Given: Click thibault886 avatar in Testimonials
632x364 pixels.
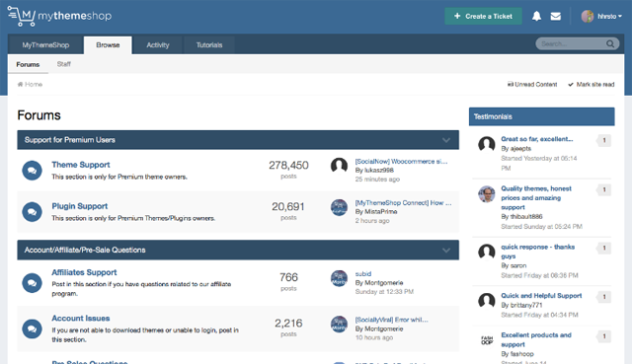Looking at the screenshot, I should coord(487,193).
